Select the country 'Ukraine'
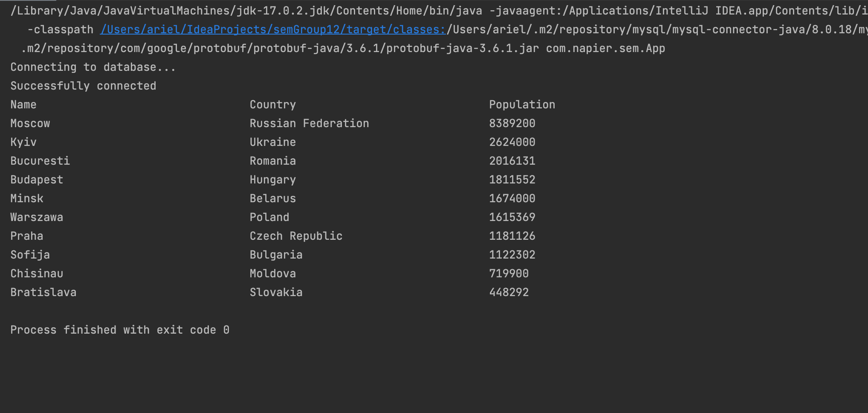Screen dimensions: 868x413 pos(273,142)
